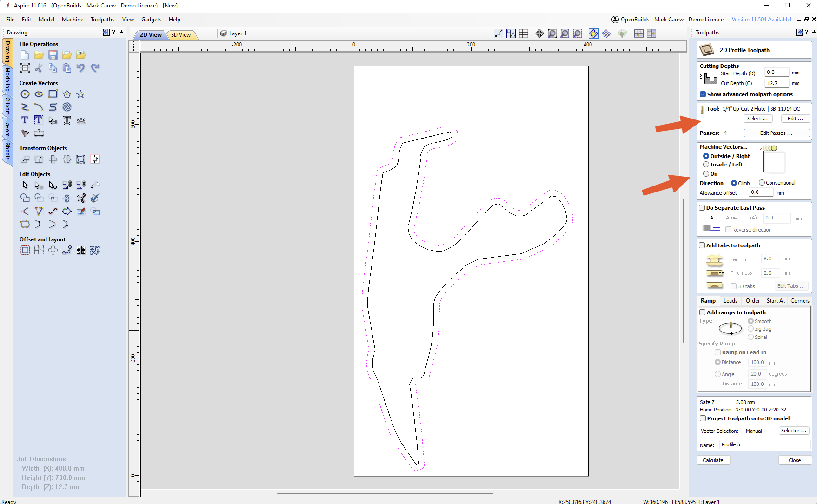817x504 pixels.
Task: Switch to the 3D View tab
Action: [x=181, y=35]
